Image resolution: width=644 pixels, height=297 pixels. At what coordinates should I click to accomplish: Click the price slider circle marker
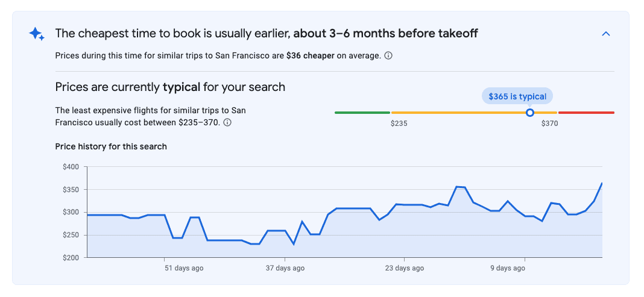[x=530, y=113]
